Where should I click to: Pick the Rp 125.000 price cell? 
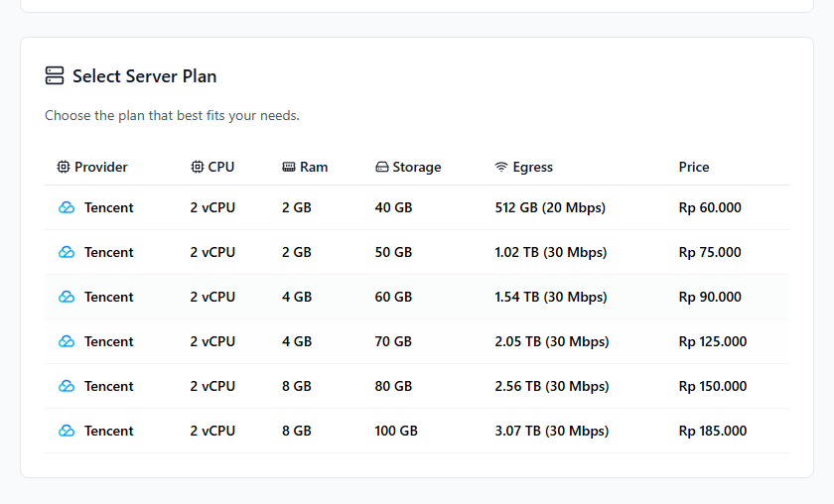[713, 341]
